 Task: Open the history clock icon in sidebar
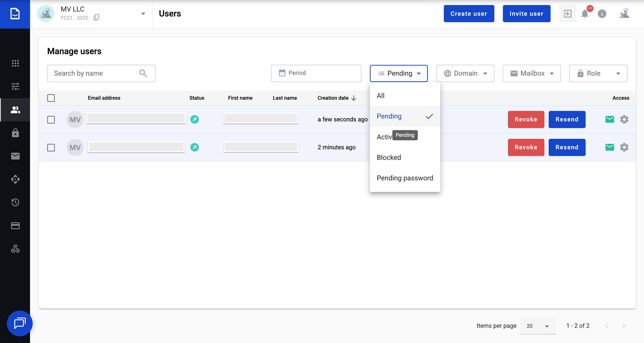tap(15, 202)
